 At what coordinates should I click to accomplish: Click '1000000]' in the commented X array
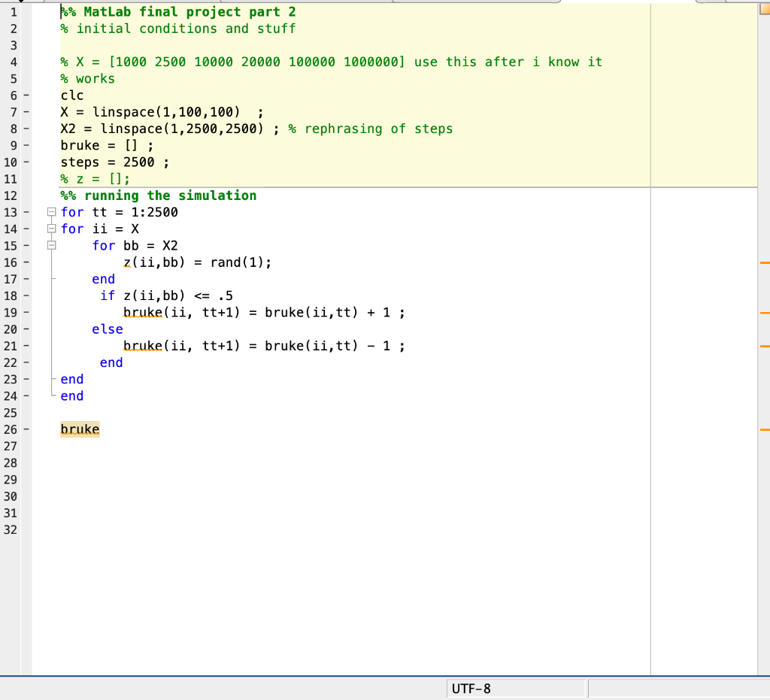(x=374, y=62)
